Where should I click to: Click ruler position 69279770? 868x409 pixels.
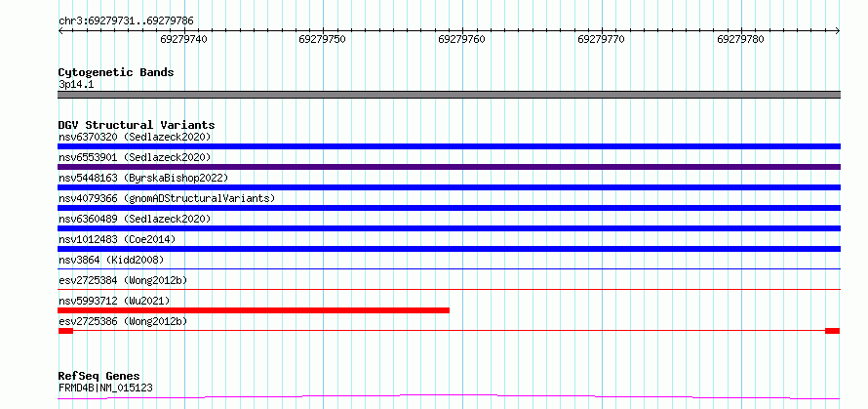pos(601,39)
